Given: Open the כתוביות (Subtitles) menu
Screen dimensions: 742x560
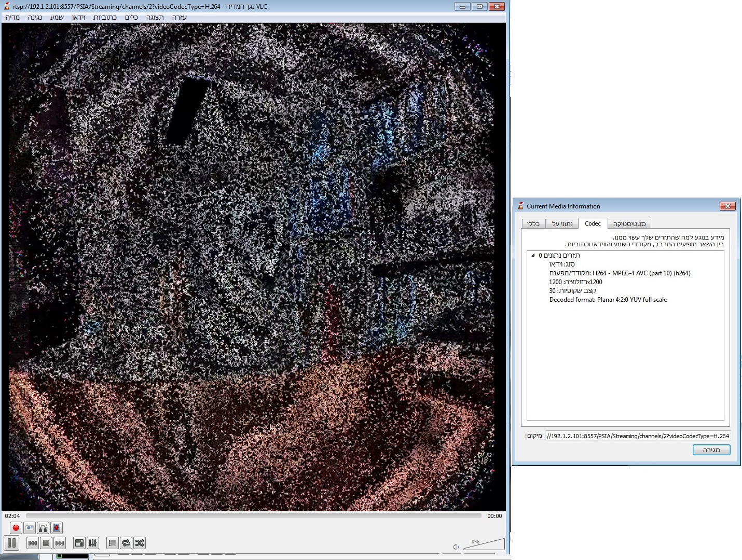Looking at the screenshot, I should click(105, 17).
